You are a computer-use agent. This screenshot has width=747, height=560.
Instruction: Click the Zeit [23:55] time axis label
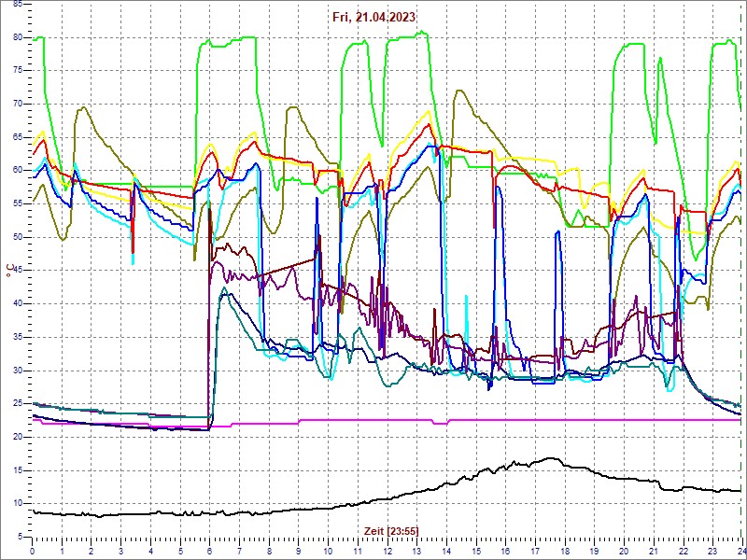click(391, 530)
